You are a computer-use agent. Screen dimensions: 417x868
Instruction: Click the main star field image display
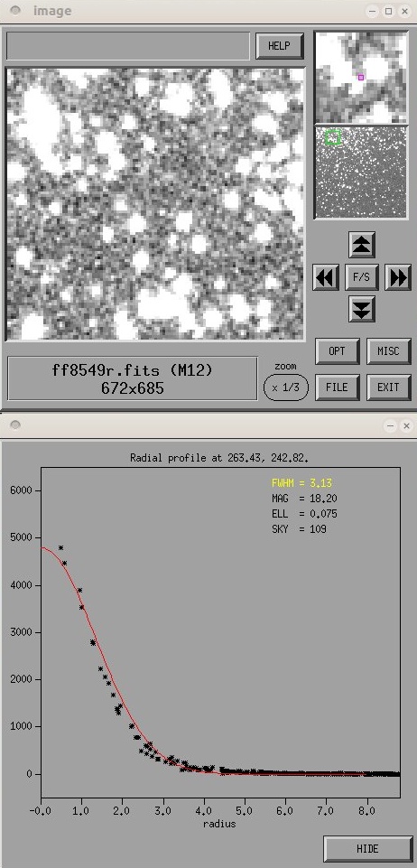pos(154,204)
